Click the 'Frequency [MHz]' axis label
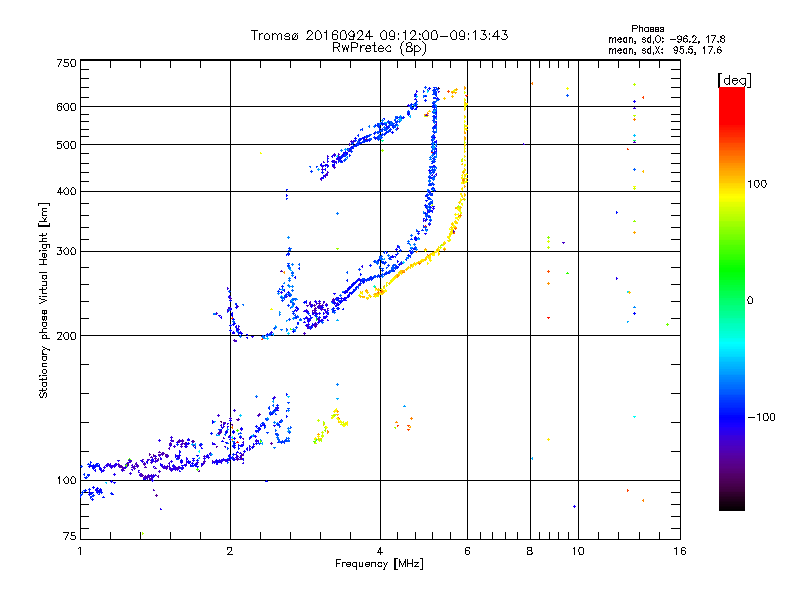 379,564
